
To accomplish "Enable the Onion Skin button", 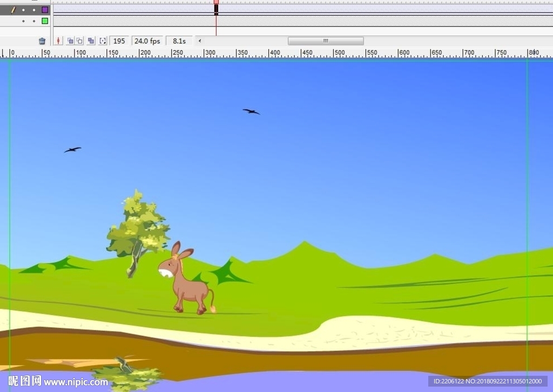I will point(70,41).
